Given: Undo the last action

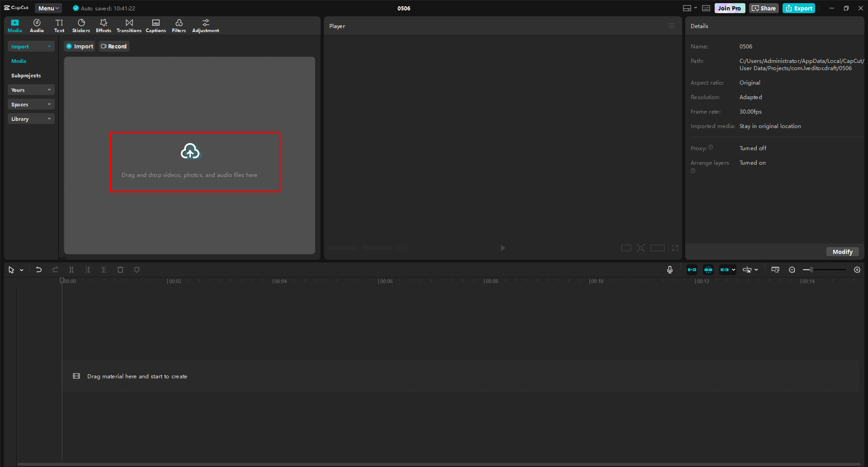Looking at the screenshot, I should 39,270.
